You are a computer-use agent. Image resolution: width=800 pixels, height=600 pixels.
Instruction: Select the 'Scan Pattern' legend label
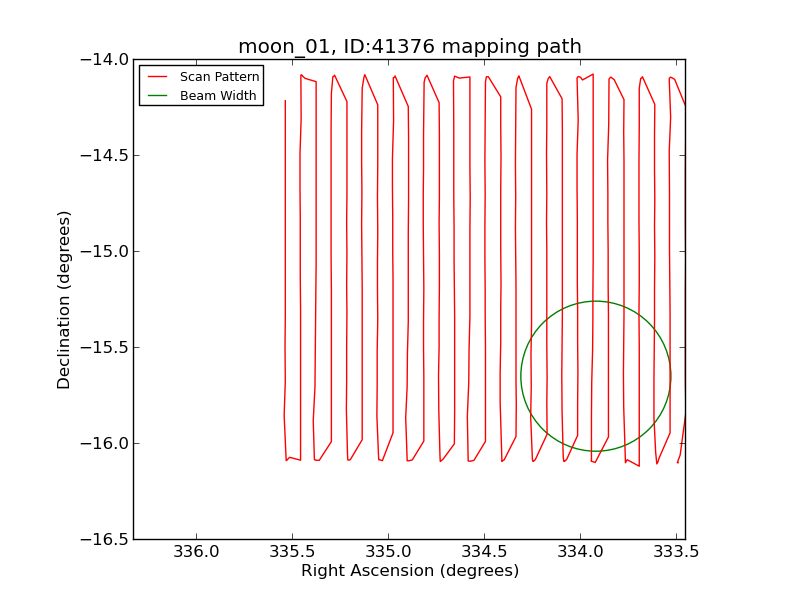coord(219,77)
